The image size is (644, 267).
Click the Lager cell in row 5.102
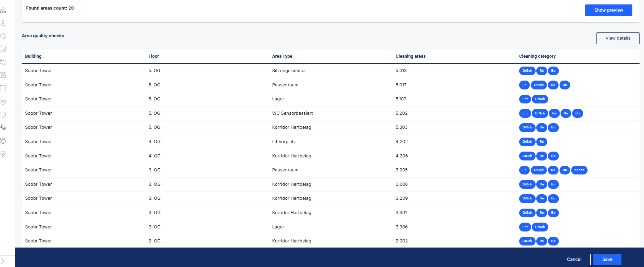tap(278, 99)
